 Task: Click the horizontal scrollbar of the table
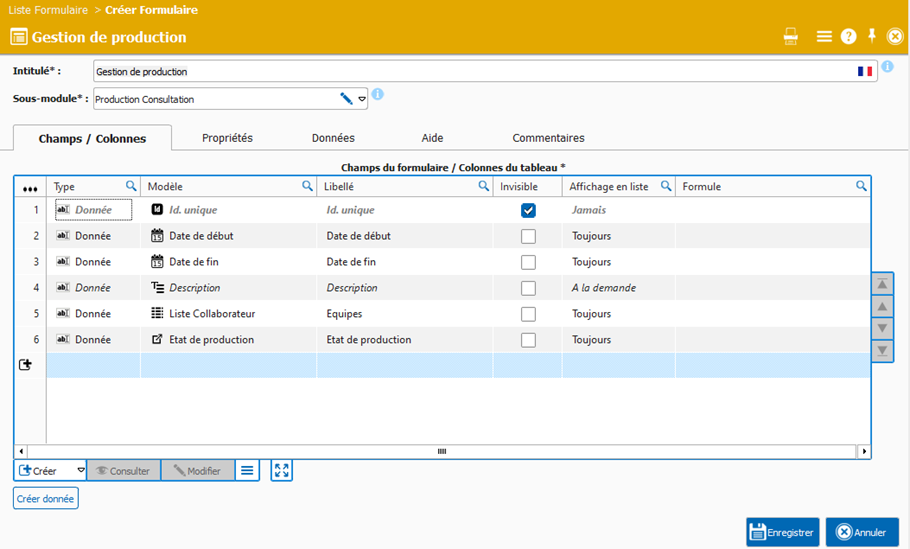click(441, 452)
